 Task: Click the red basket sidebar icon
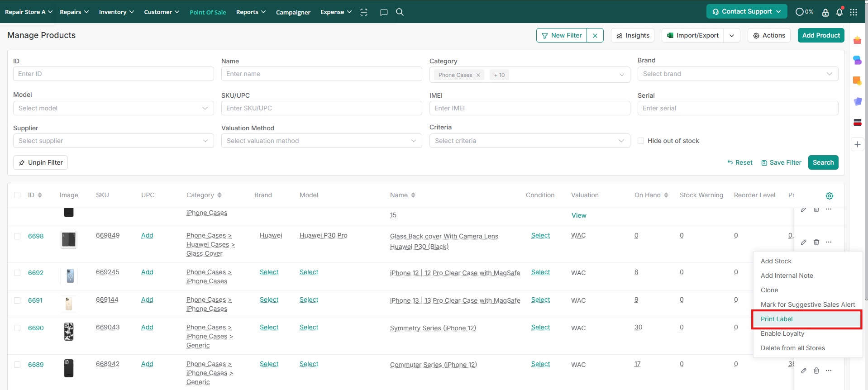pos(857,40)
